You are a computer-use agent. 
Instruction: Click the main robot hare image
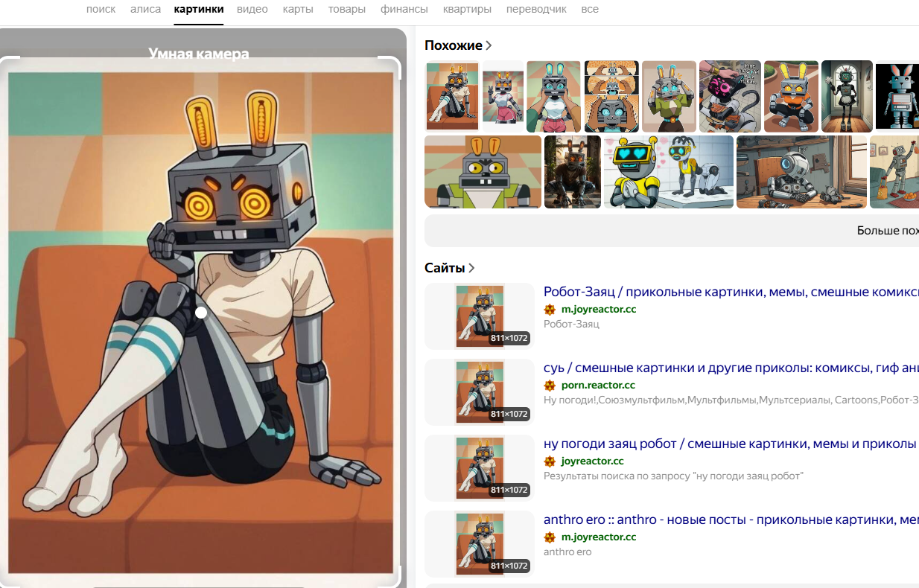[201, 322]
